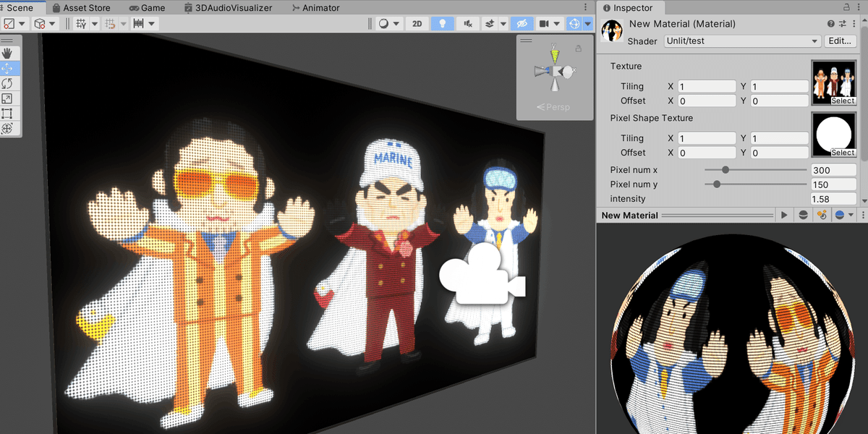This screenshot has width=868, height=434.
Task: Expand the Gizmos dropdown arrow
Action: (x=588, y=23)
